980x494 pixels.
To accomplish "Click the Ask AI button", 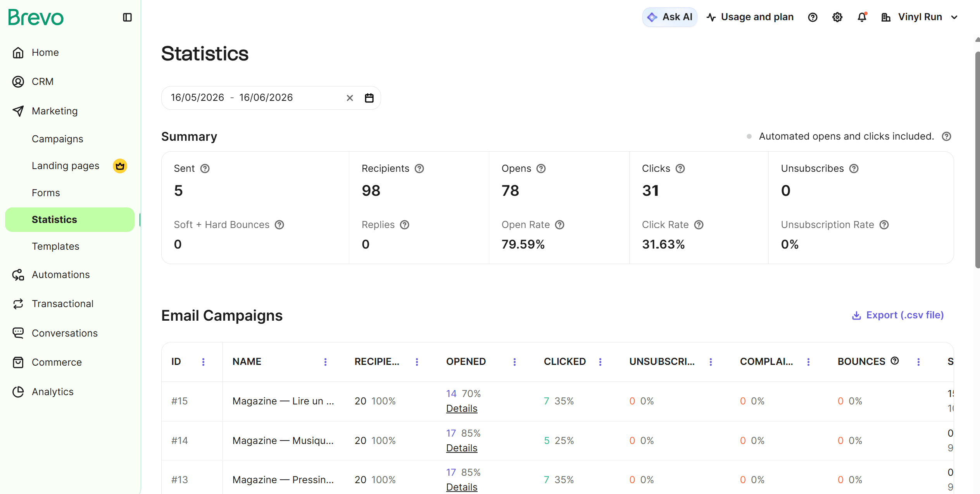I will pos(669,17).
